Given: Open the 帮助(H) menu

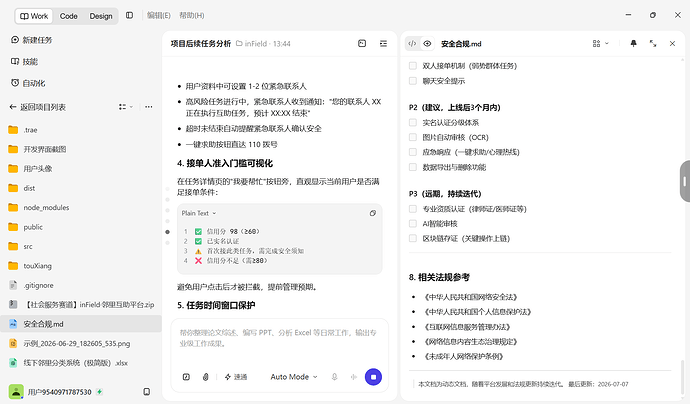Looking at the screenshot, I should [191, 15].
